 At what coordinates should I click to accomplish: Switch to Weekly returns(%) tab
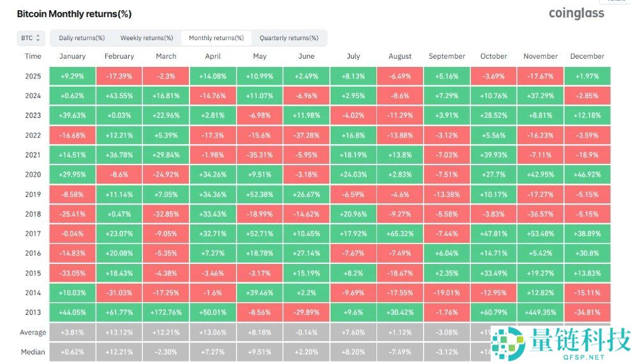pyautogui.click(x=147, y=38)
